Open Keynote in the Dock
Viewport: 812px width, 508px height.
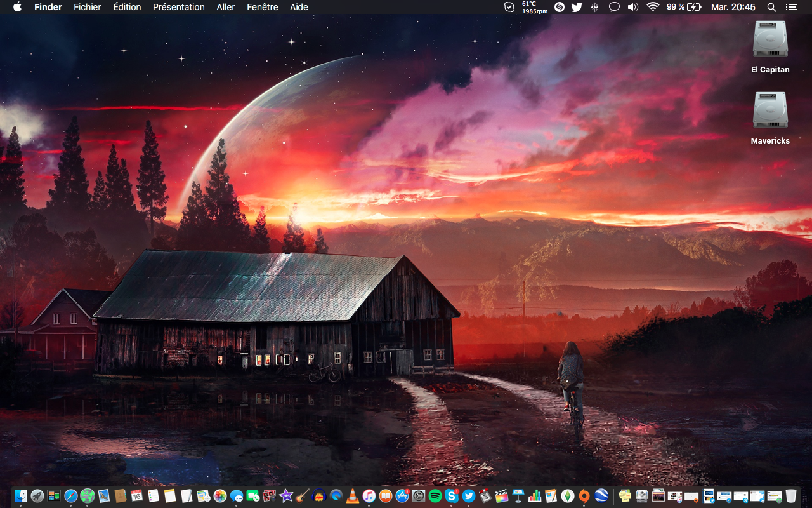click(518, 496)
